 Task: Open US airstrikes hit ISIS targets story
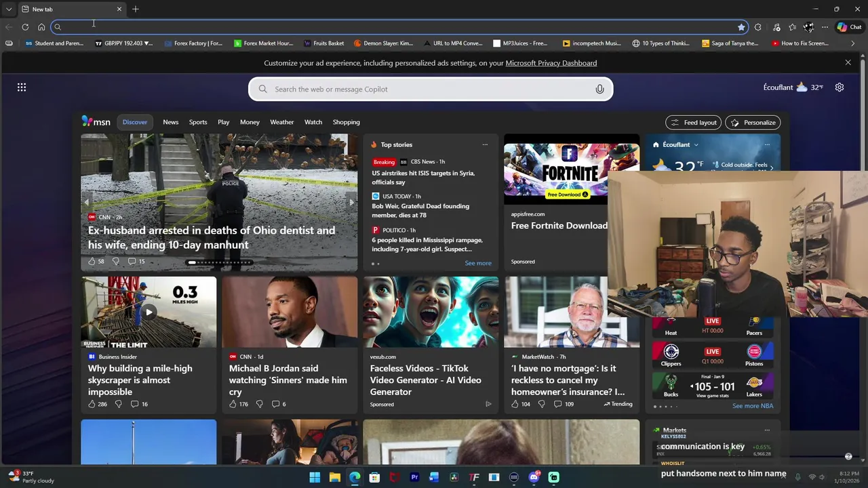coord(423,178)
